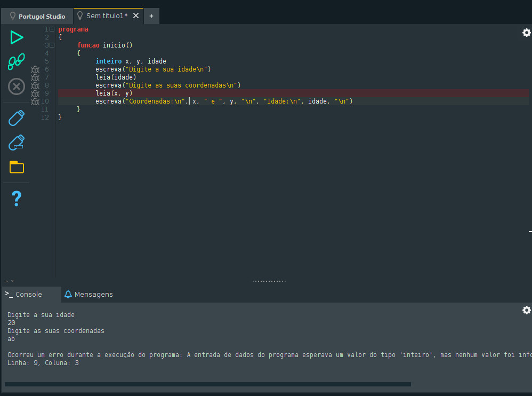Stop execution with the circled X icon
Screen dimensions: 532x396
click(17, 86)
